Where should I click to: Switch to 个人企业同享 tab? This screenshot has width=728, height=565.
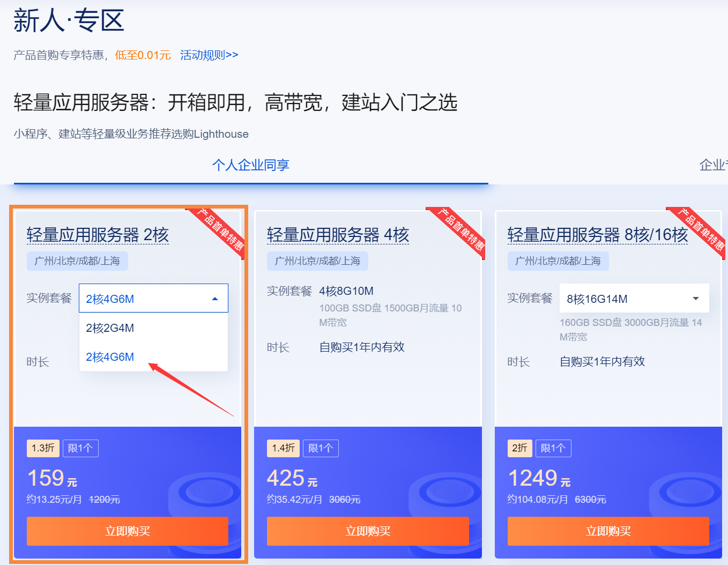click(251, 165)
